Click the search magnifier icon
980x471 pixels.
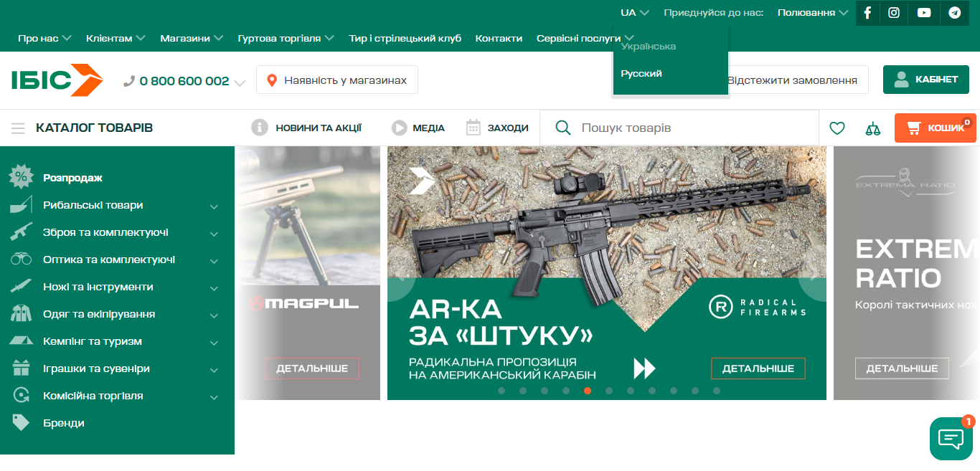point(563,128)
